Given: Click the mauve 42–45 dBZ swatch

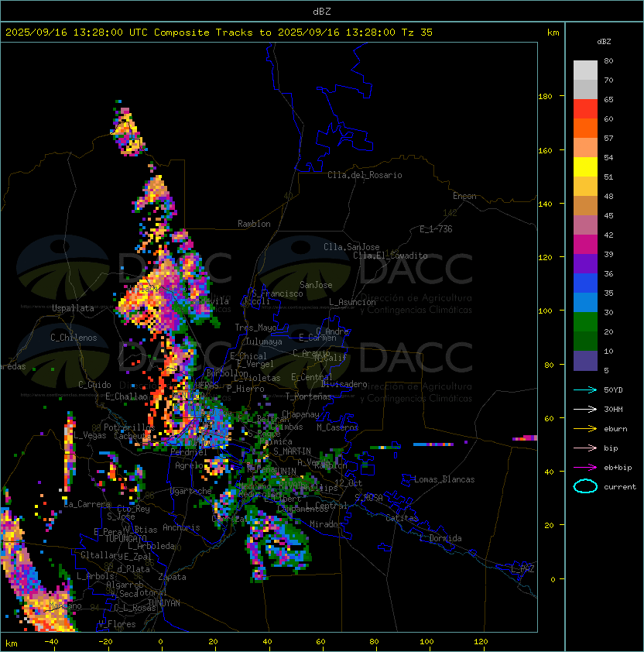Looking at the screenshot, I should point(585,225).
